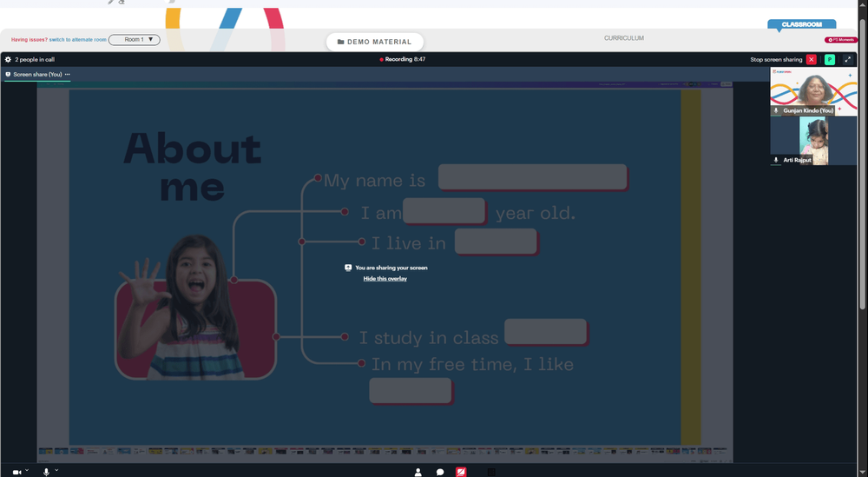Image resolution: width=868 pixels, height=477 pixels.
Task: Open the chat bubble icon
Action: (x=440, y=472)
